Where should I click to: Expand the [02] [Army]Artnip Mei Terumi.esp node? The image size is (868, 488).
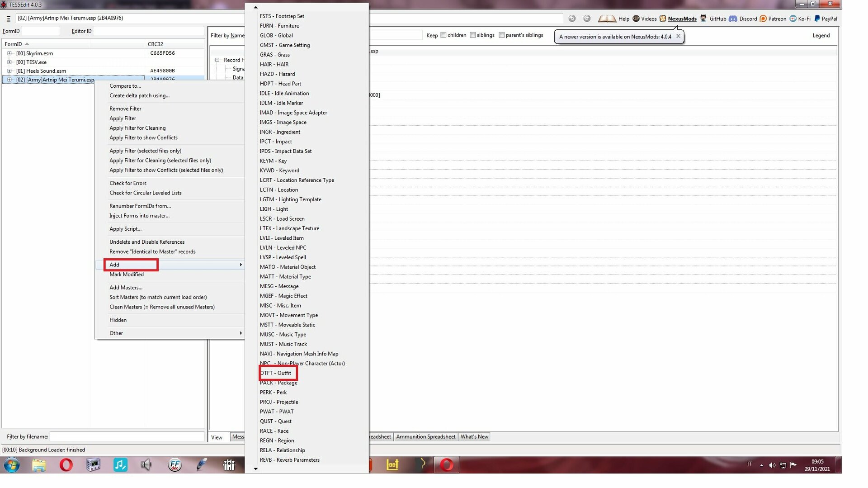pos(9,80)
